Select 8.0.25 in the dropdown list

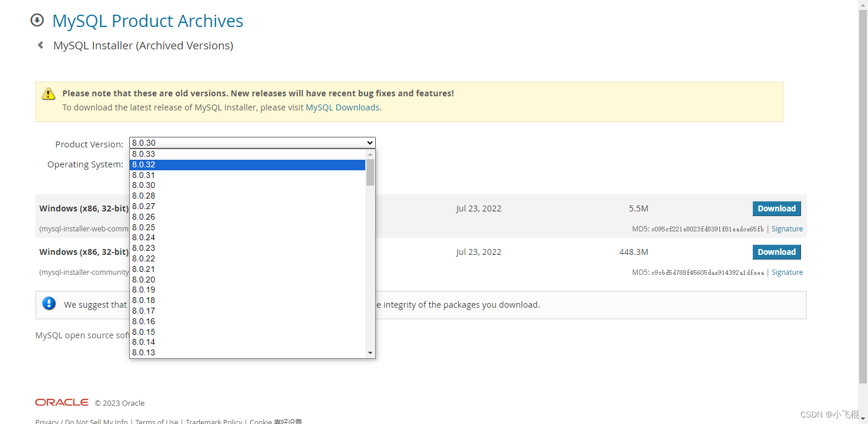click(247, 227)
